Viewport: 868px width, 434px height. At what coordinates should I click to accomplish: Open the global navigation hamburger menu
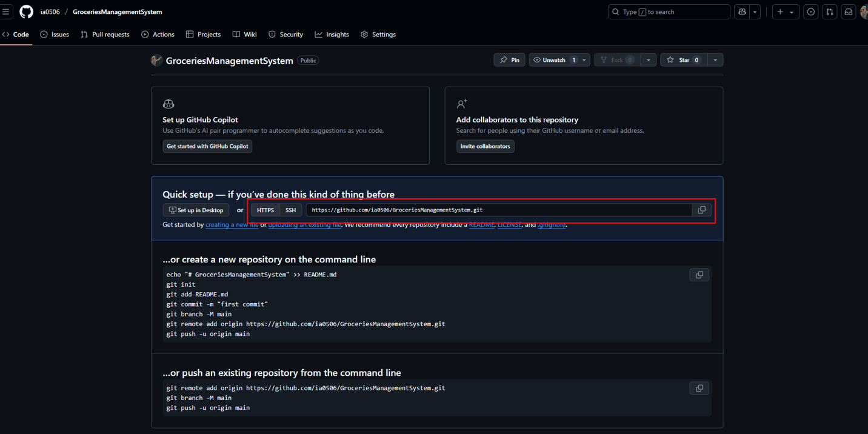tap(6, 12)
